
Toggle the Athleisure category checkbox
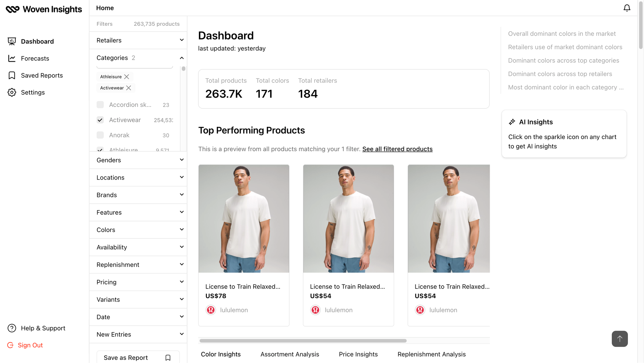click(x=100, y=150)
